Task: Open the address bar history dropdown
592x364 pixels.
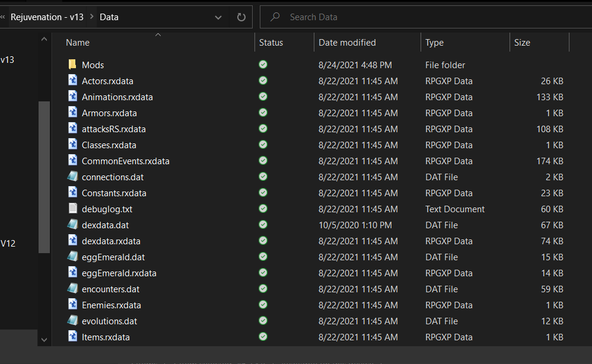Action: 218,17
